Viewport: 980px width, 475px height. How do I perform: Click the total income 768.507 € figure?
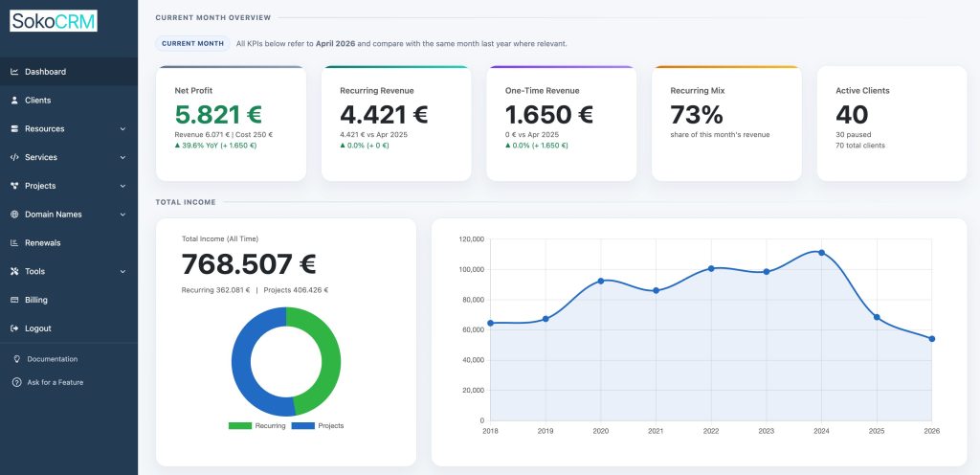pyautogui.click(x=249, y=263)
